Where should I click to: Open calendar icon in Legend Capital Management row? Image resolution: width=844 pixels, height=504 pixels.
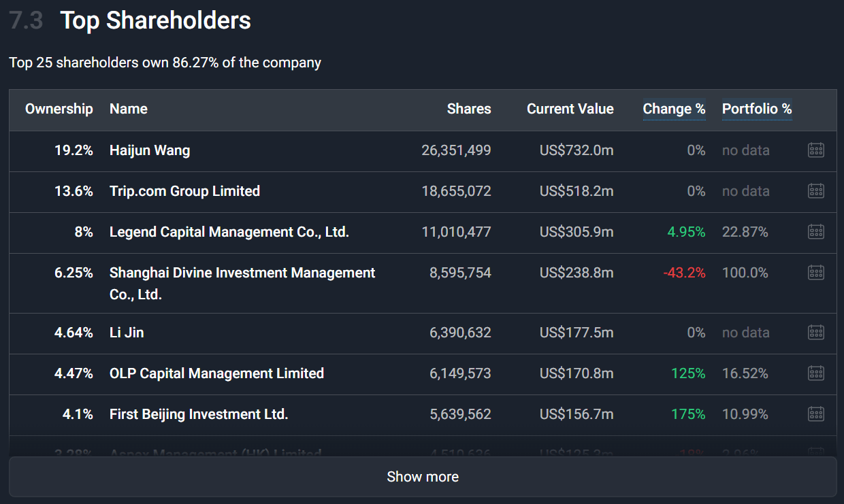coord(816,232)
